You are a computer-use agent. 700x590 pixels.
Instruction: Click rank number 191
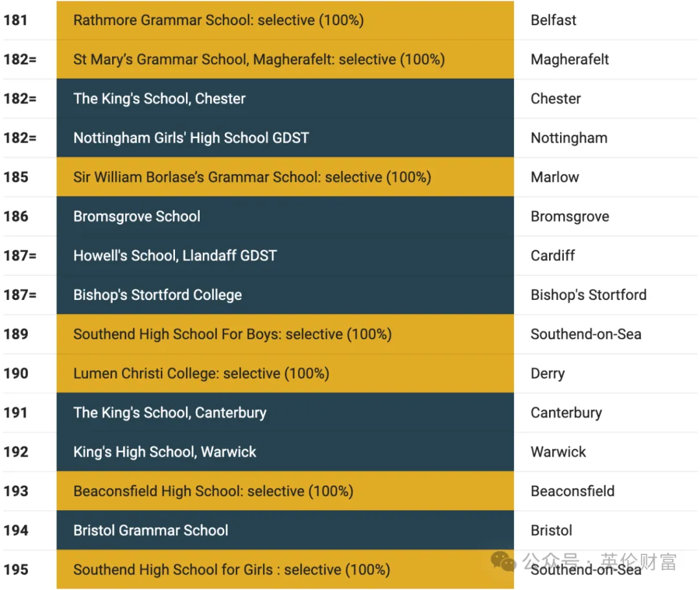[x=16, y=413]
